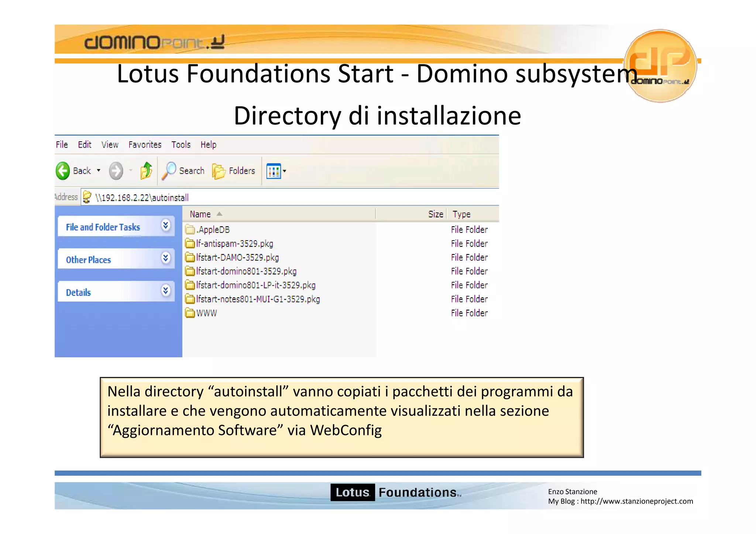Image resolution: width=756 pixels, height=534 pixels.
Task: Click lf-antispam-3529.pkg file name
Action: pos(235,244)
